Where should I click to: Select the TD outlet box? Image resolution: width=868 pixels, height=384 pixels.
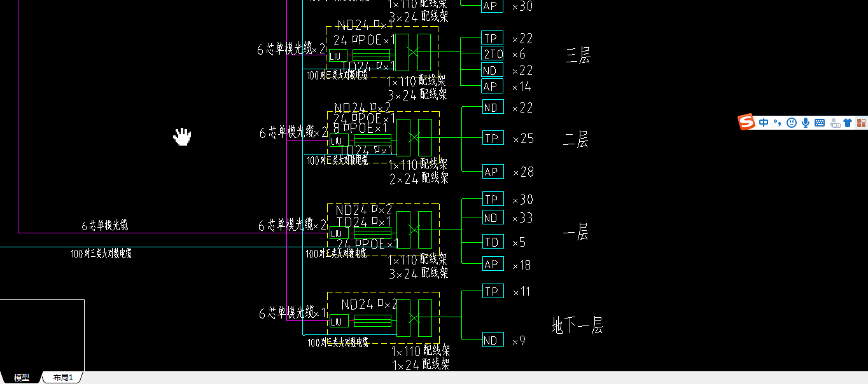(492, 242)
